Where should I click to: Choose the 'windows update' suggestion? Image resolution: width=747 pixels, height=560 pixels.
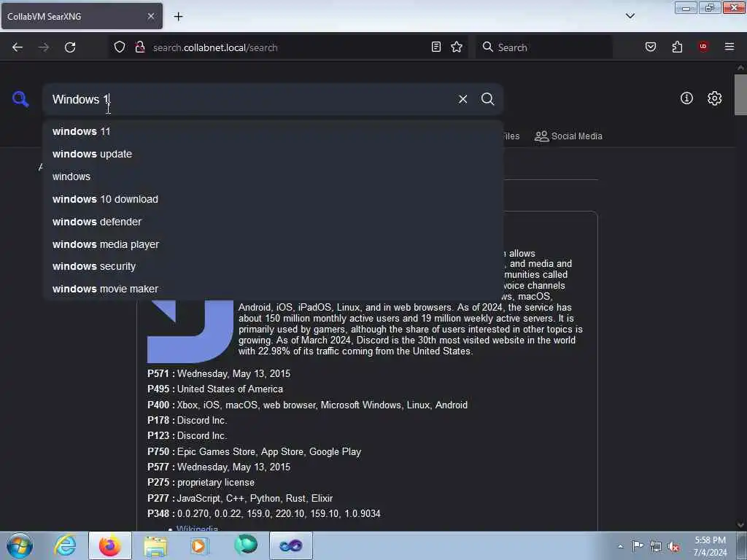(x=273, y=154)
